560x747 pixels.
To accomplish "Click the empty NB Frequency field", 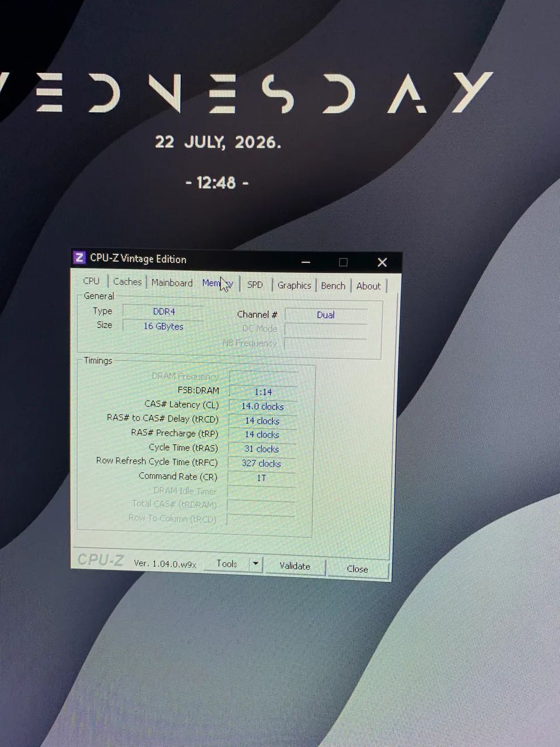I will (325, 344).
